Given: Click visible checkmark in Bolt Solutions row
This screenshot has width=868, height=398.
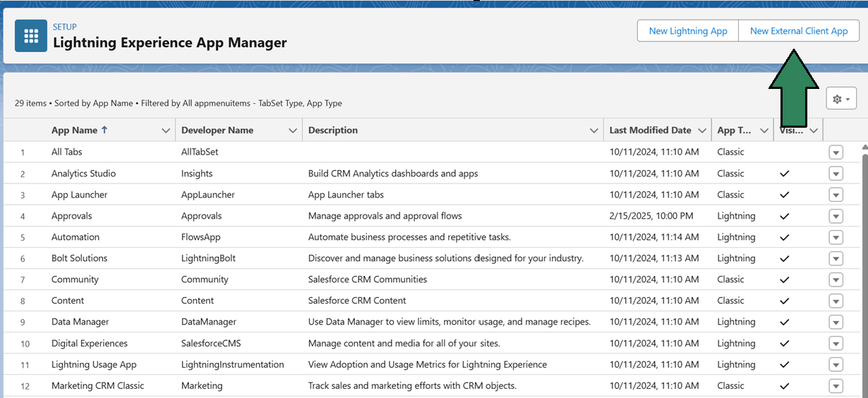Looking at the screenshot, I should (784, 258).
